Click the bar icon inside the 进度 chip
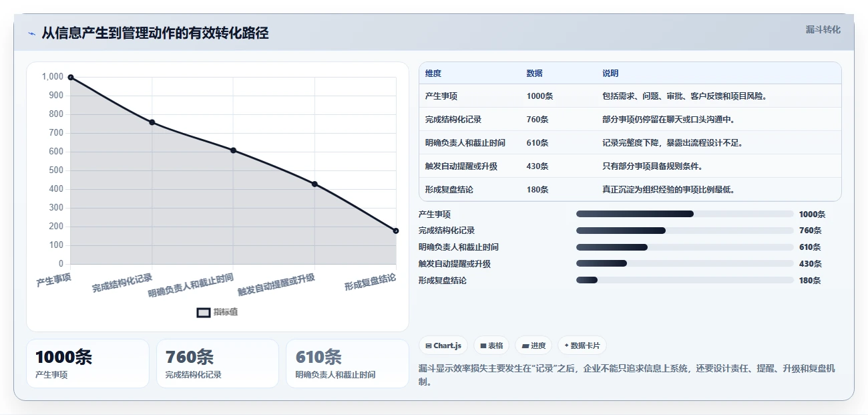 click(x=525, y=346)
